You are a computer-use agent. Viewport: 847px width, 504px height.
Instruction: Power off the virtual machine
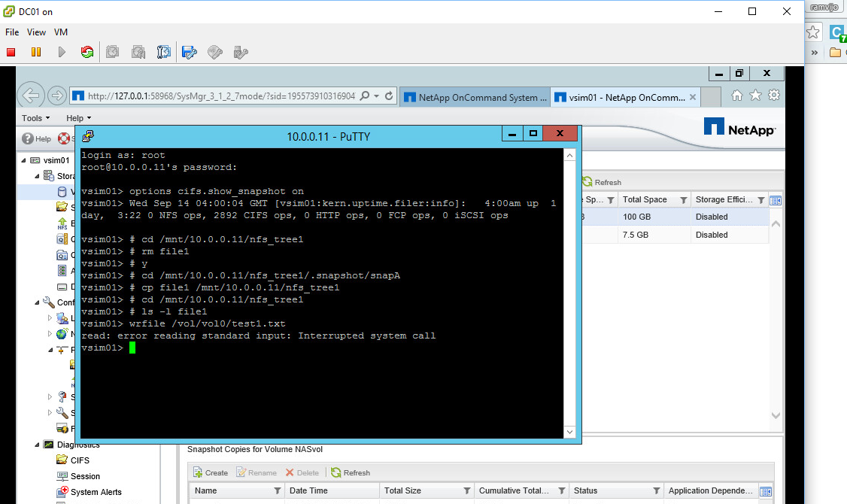9,52
